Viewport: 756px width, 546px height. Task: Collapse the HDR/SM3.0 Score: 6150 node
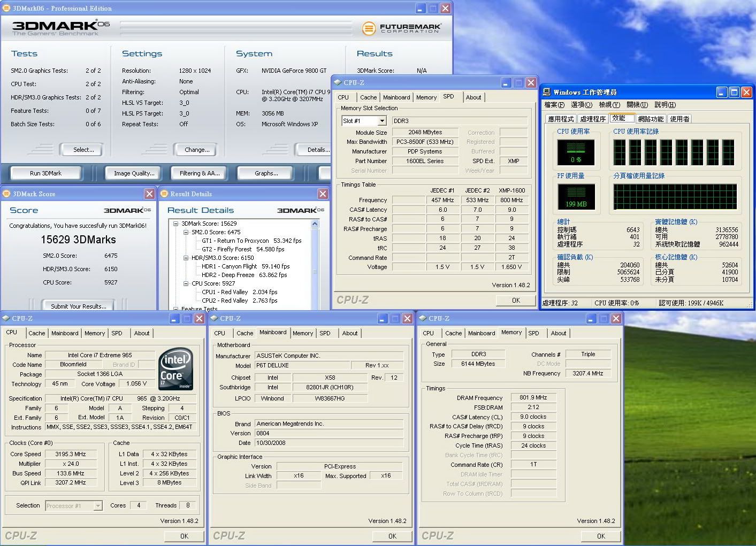(x=186, y=258)
